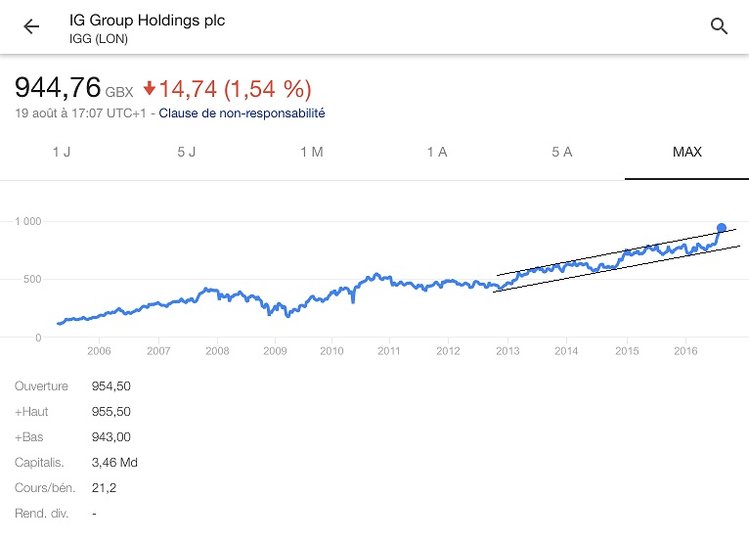Show the 1 M chart range
This screenshot has height=542, width=749.
(312, 152)
